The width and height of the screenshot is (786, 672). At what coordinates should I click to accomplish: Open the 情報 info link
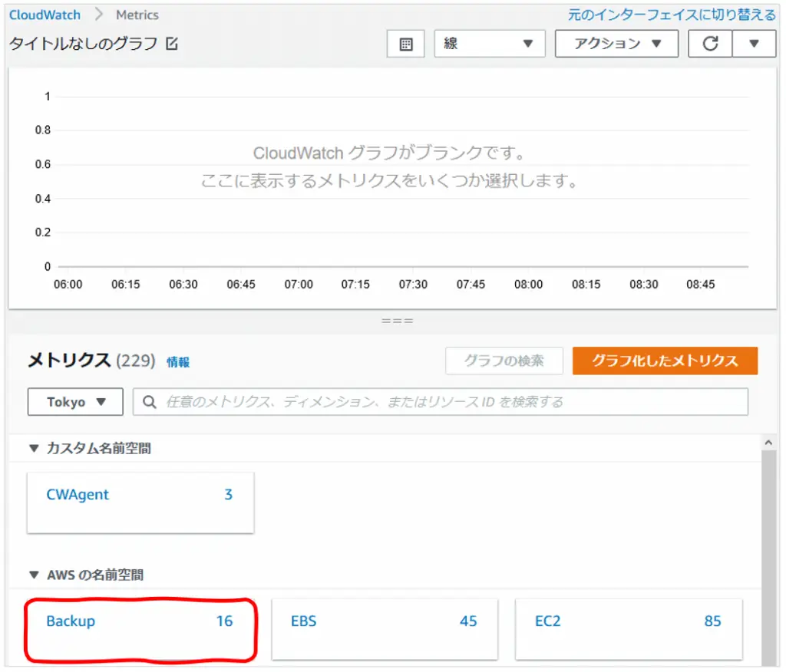tap(178, 362)
